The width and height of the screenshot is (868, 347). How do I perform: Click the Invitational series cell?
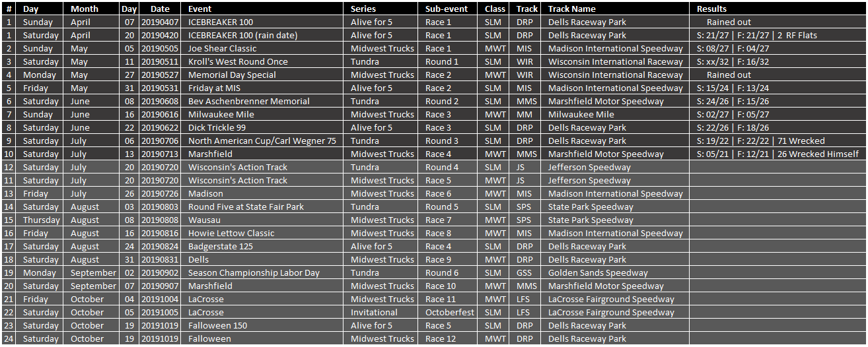[381, 312]
